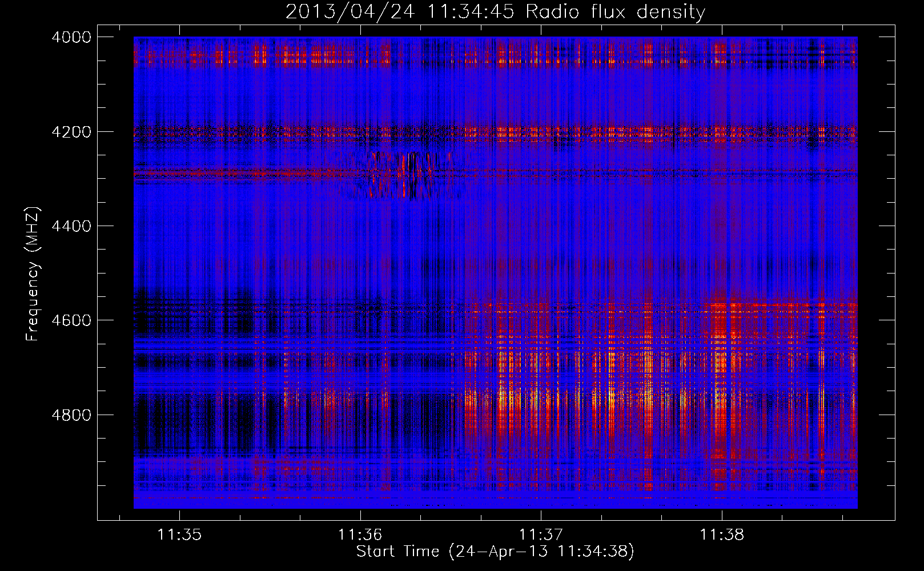Click the 11:37 time tick label
The height and width of the screenshot is (571, 924).
pyautogui.click(x=540, y=535)
